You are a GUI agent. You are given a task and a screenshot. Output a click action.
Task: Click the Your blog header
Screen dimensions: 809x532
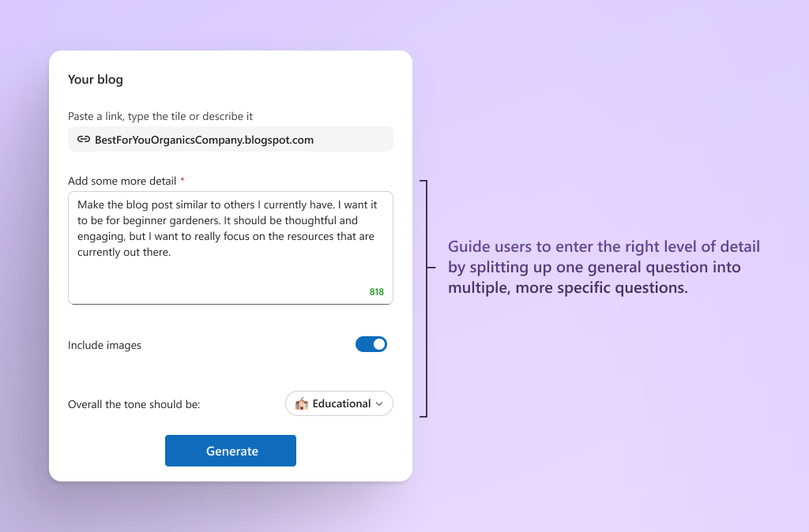point(96,79)
